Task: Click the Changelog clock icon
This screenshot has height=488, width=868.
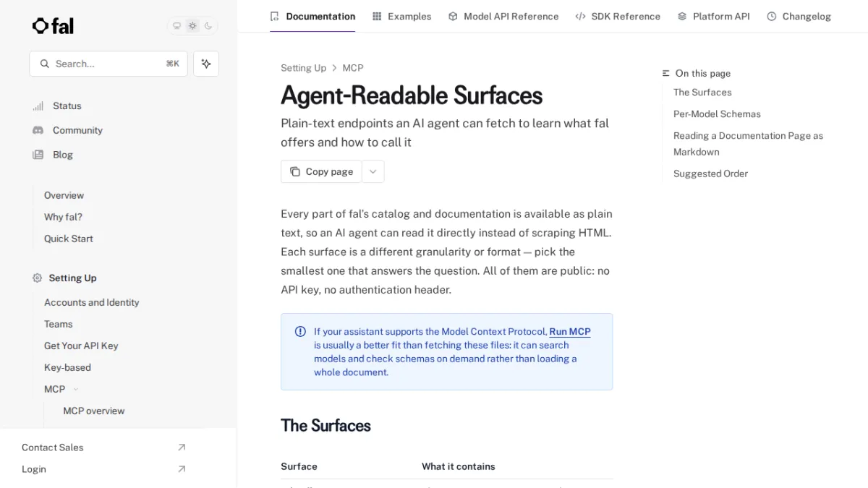Action: [x=772, y=16]
